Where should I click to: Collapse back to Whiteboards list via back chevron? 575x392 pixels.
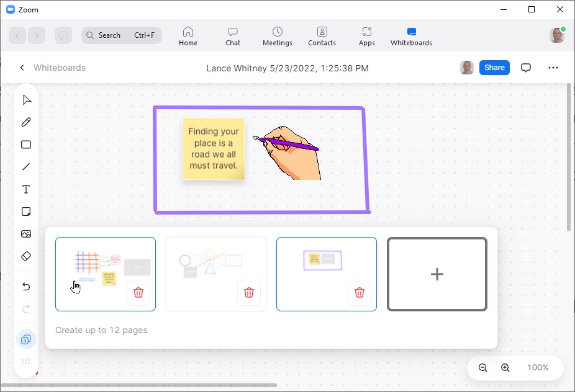(x=22, y=68)
